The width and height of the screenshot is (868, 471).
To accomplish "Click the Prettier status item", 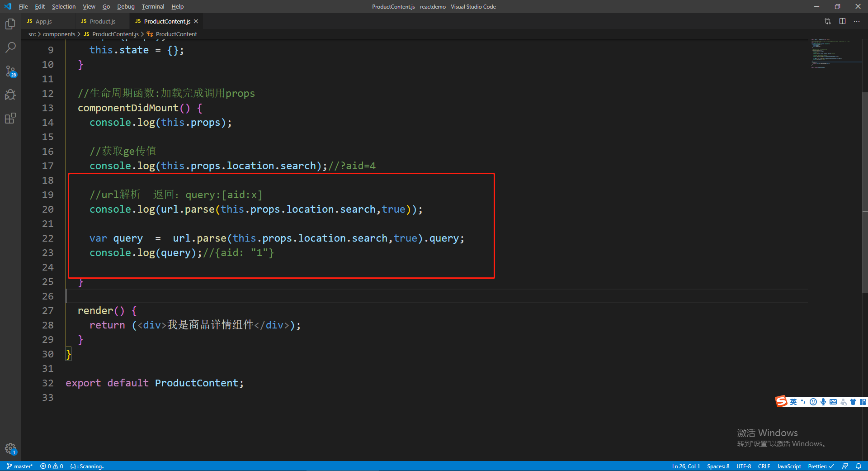I will (x=821, y=466).
